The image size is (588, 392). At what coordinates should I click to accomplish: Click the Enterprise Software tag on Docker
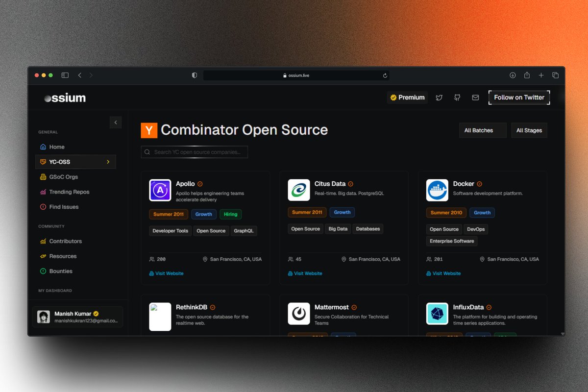click(452, 241)
